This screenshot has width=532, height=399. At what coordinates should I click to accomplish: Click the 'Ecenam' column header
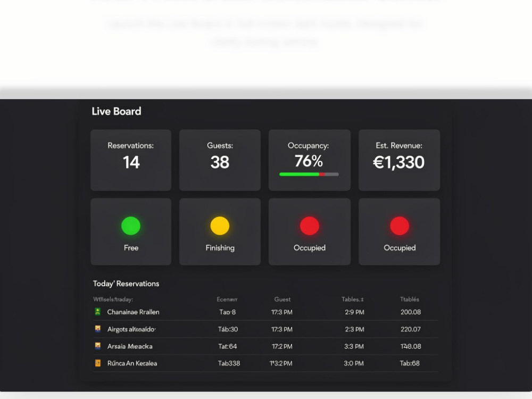click(x=227, y=299)
